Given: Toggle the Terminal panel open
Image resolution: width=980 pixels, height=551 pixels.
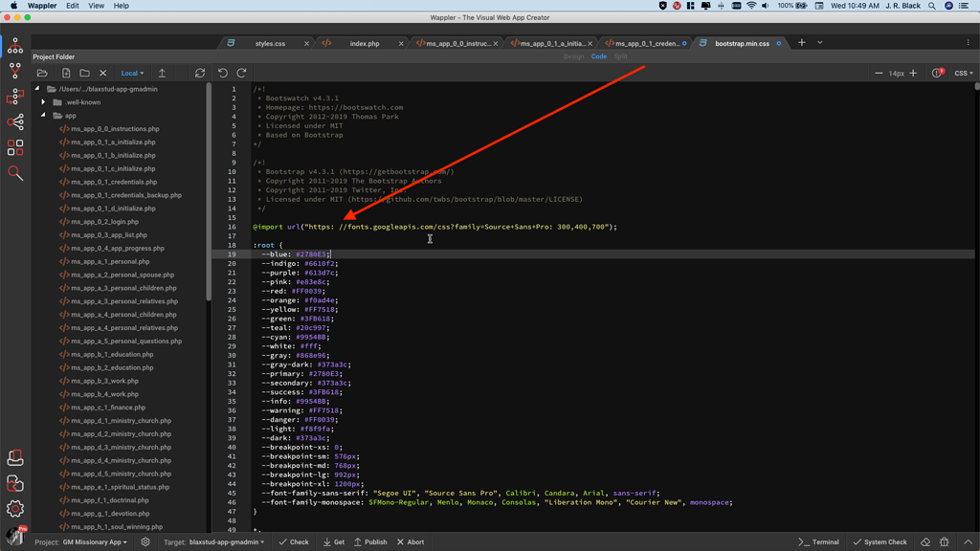Looking at the screenshot, I should [818, 541].
